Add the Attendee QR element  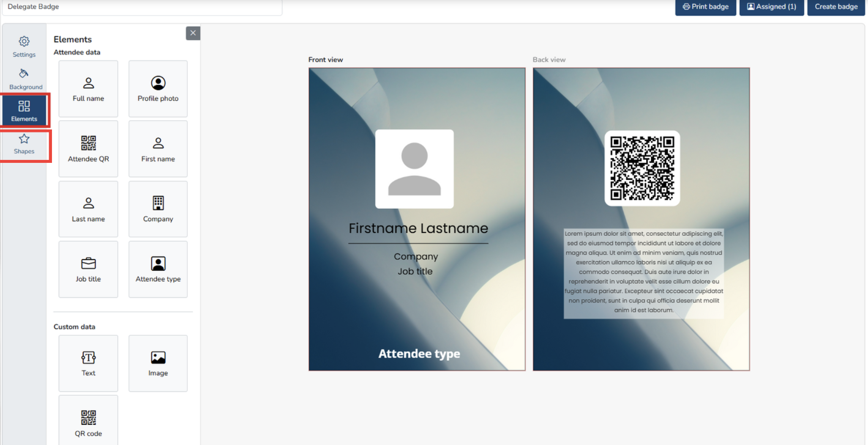(x=88, y=149)
